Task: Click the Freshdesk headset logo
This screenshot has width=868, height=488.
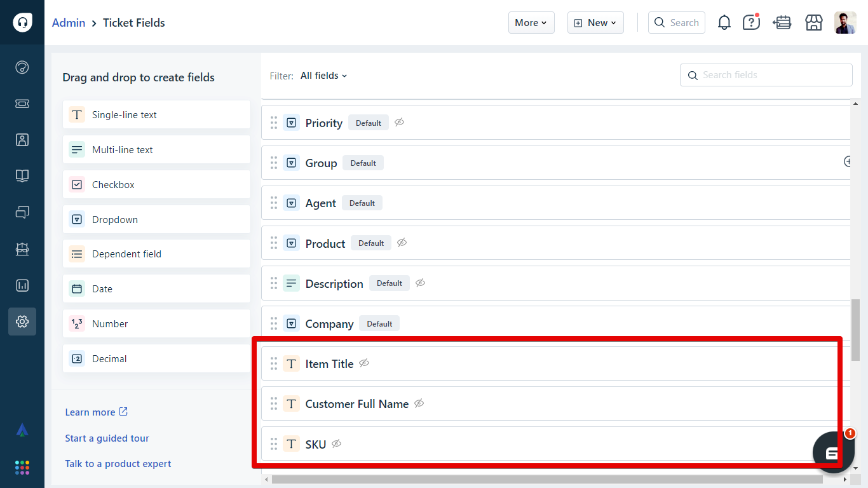Action: (x=22, y=22)
